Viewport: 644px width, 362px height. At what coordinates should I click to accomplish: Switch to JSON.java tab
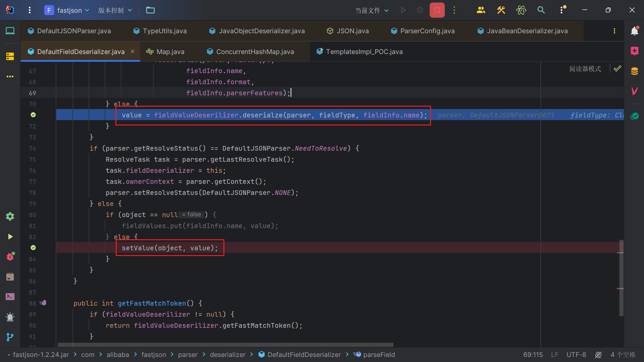pos(348,31)
